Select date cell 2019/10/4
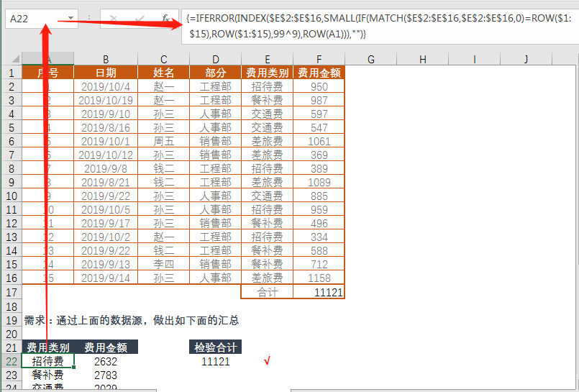579x392 pixels. (x=106, y=86)
